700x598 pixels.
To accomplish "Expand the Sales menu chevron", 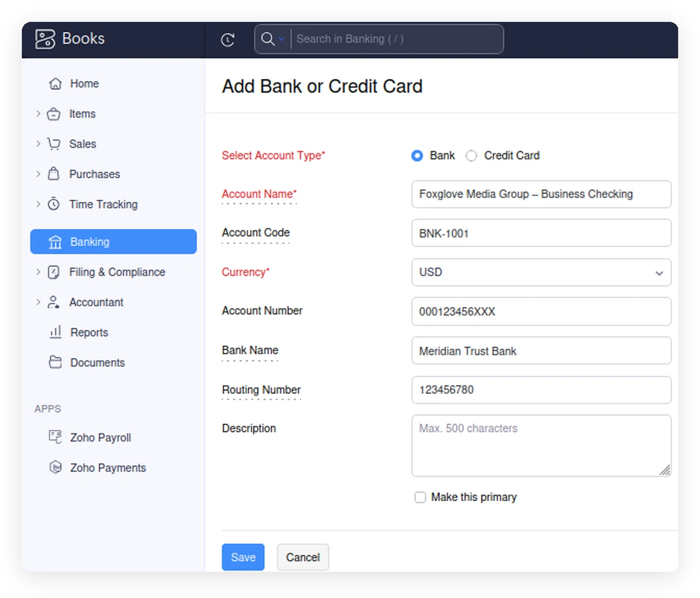I will click(x=38, y=144).
